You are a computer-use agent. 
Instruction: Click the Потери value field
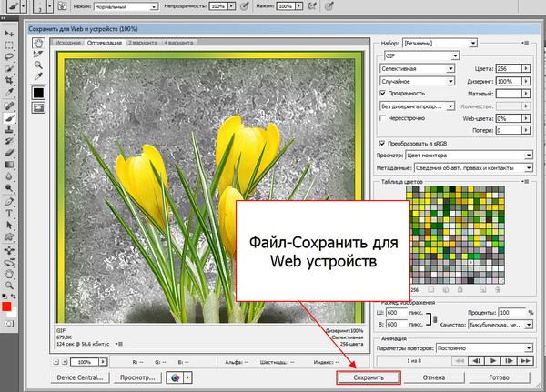coord(509,130)
